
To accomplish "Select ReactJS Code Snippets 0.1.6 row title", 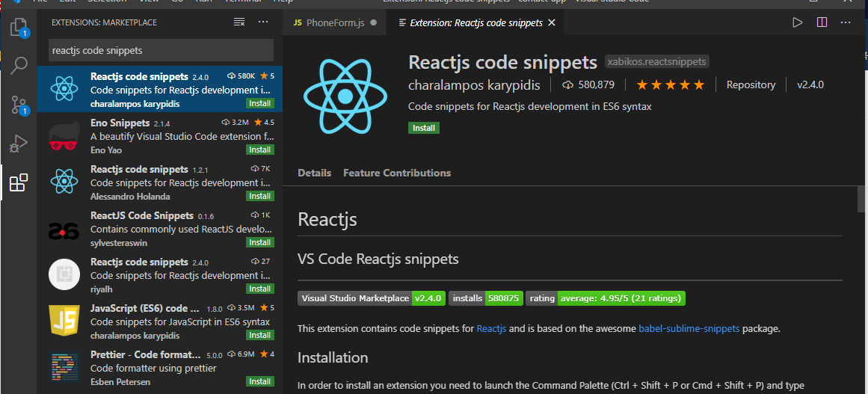I will [x=142, y=215].
